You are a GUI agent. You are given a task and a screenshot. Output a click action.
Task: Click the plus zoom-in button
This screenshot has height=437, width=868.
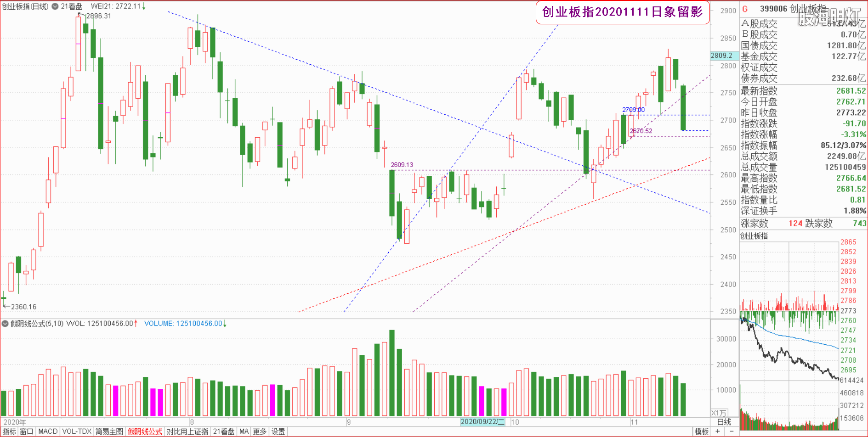point(718,431)
